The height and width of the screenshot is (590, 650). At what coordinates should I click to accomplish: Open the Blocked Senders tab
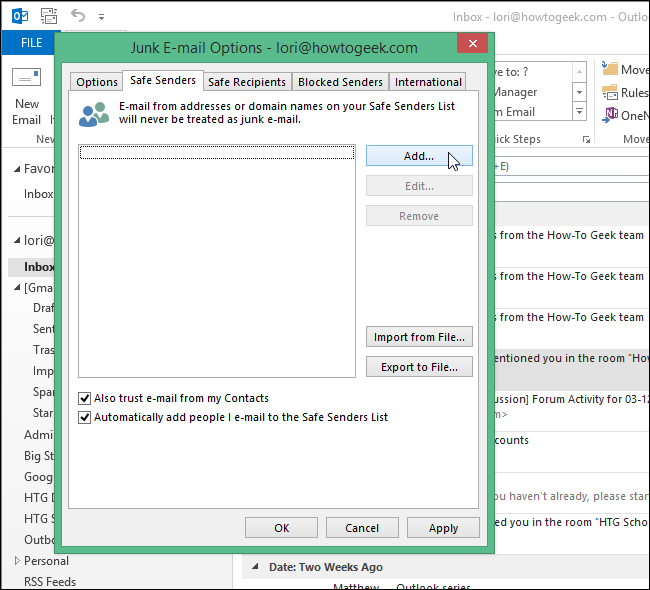point(340,82)
